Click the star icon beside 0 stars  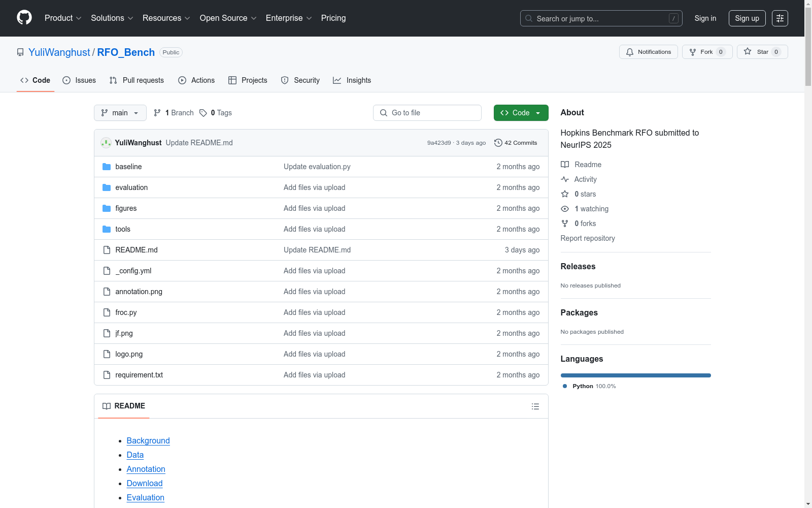(x=565, y=194)
